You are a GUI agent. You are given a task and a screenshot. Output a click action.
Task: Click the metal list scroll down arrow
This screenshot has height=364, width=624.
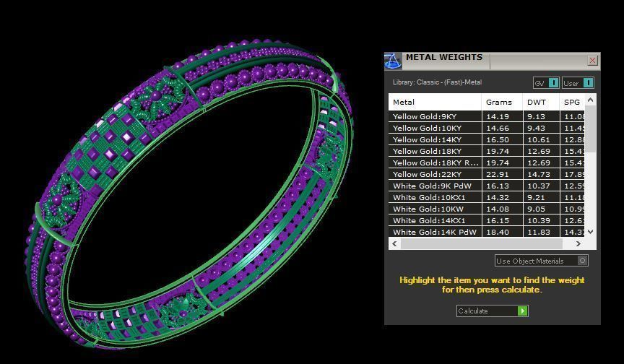pyautogui.click(x=591, y=232)
